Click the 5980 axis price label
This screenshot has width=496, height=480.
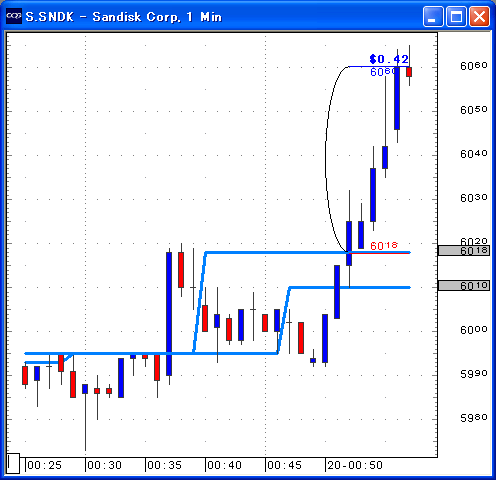474,418
